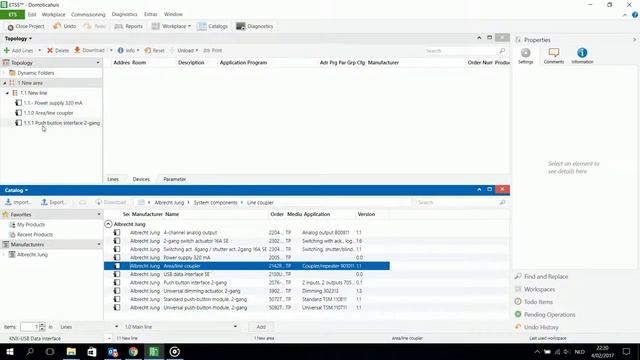Screen dimensions: 640x360
Task: Click the green ETS menu button
Action: click(12, 14)
